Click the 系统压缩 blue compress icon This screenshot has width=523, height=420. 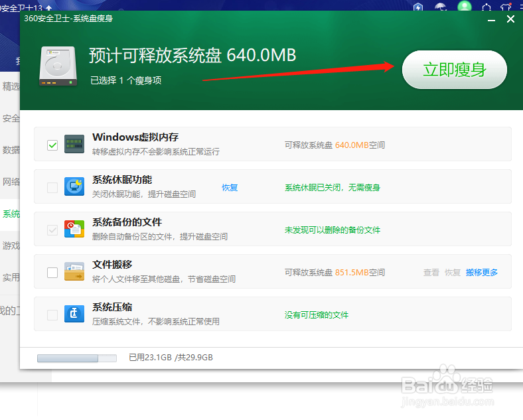74,314
